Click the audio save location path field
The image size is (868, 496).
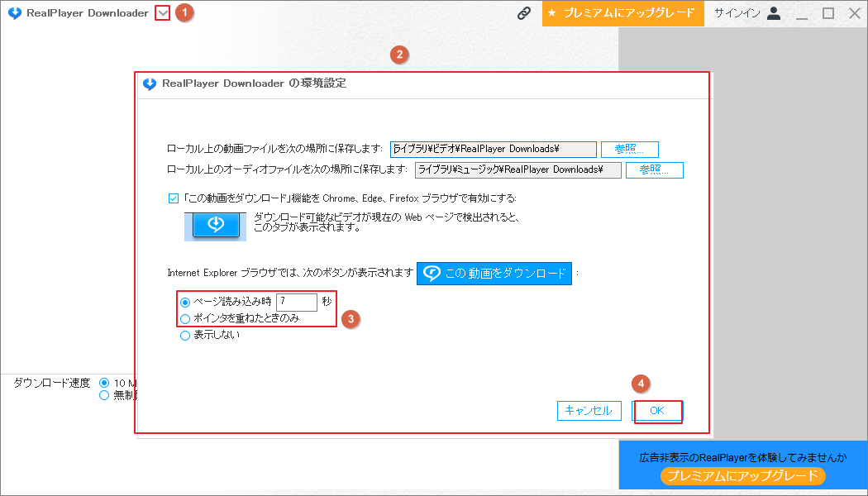(518, 170)
